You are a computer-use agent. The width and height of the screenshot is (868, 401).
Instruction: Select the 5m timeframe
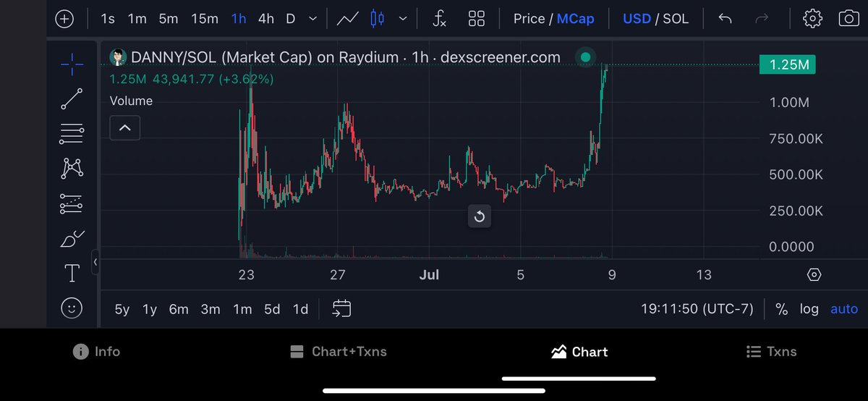(x=169, y=19)
